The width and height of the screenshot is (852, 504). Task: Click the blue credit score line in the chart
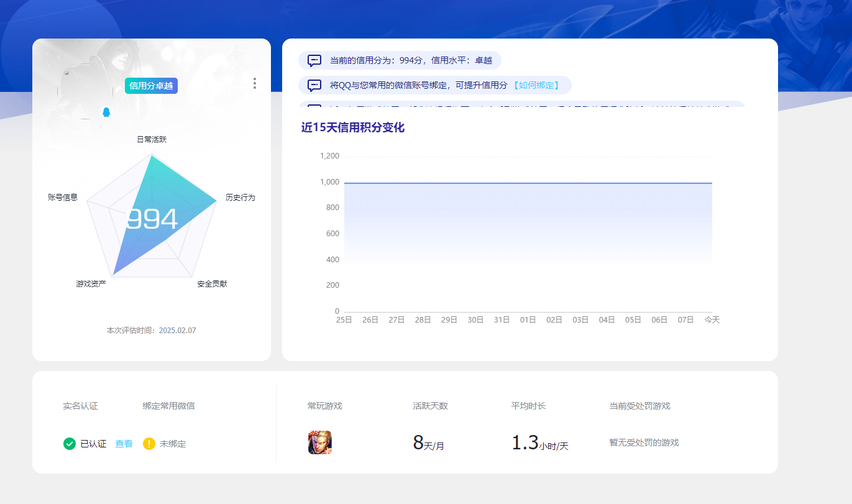tap(528, 183)
